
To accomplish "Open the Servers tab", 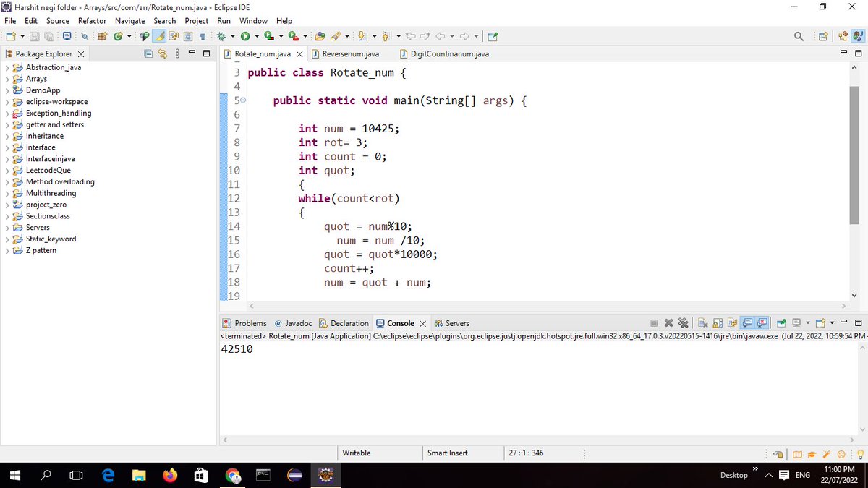I will (453, 323).
